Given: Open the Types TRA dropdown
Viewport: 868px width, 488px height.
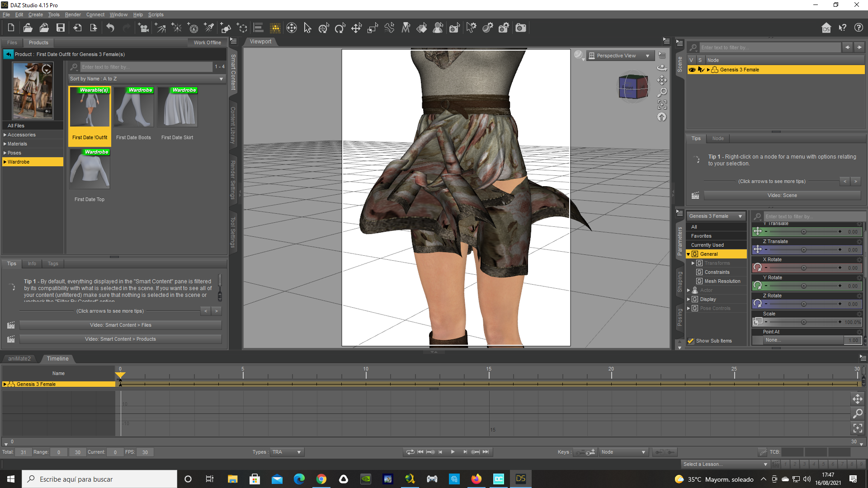Looking at the screenshot, I should click(x=287, y=452).
